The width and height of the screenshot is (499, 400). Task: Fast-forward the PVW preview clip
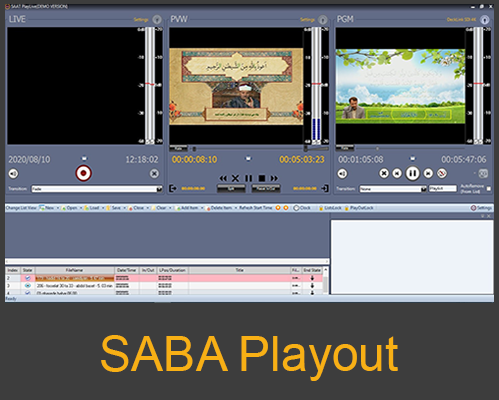274,178
